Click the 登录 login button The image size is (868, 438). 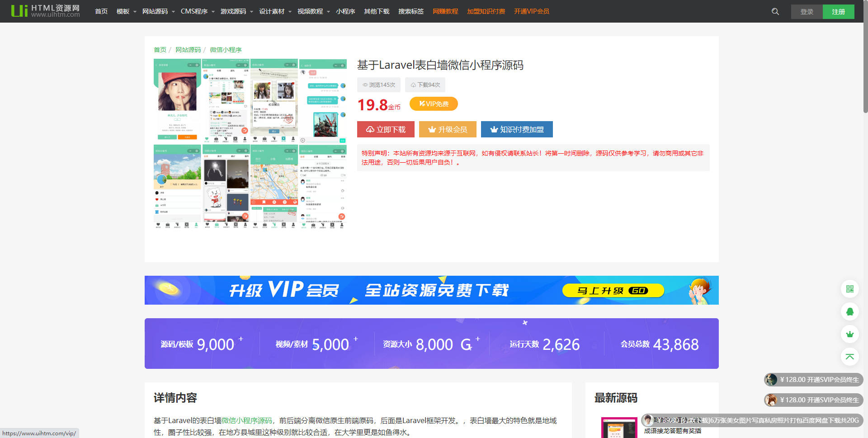pyautogui.click(x=807, y=12)
